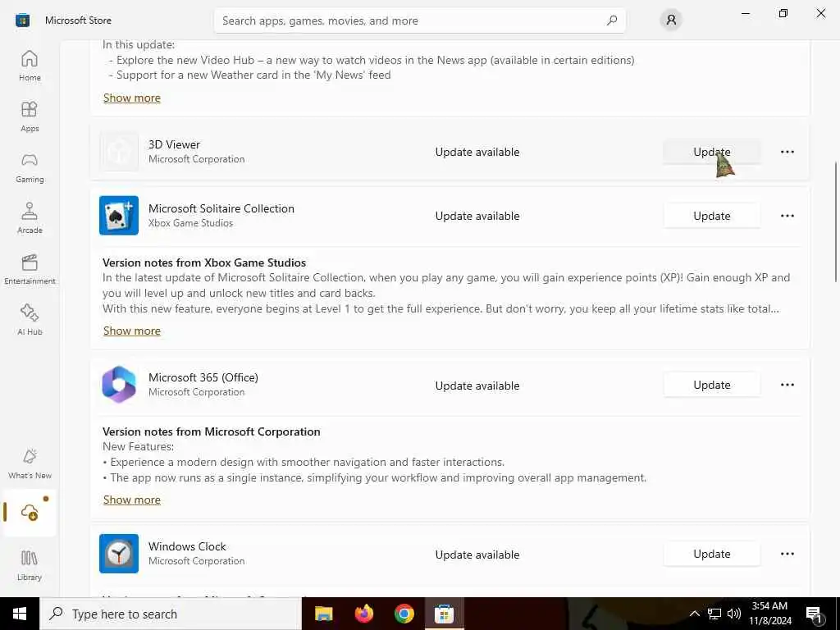Click the search magnifier icon in Store

[612, 21]
